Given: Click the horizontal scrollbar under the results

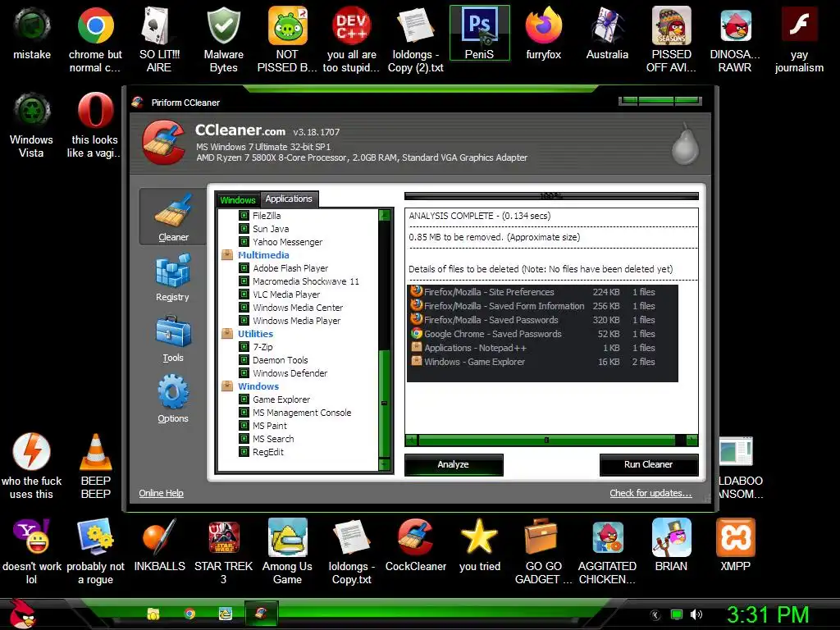Looking at the screenshot, I should pos(551,441).
